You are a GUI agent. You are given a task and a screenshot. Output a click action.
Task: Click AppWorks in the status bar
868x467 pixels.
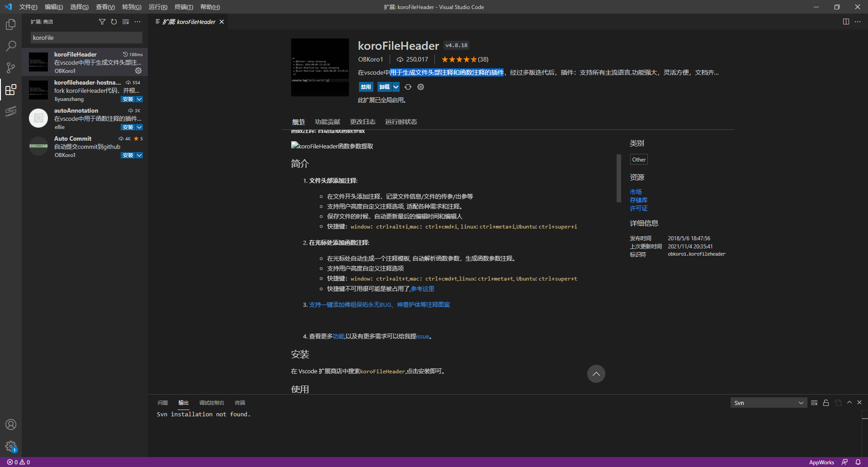pos(821,462)
